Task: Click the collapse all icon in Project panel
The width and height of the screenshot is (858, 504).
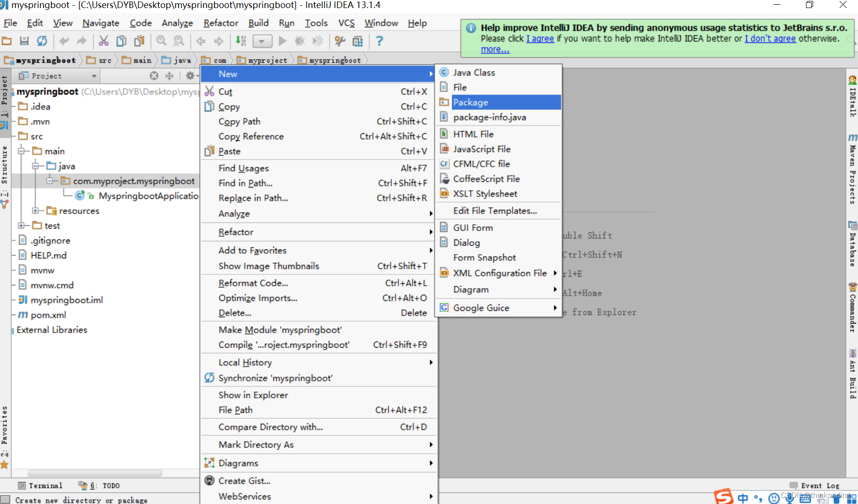Action: (169, 76)
